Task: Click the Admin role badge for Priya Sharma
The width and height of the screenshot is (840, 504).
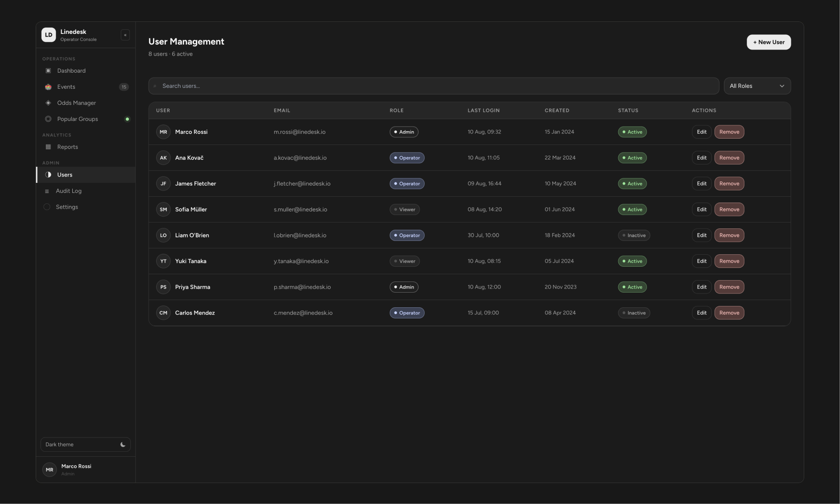Action: (x=404, y=287)
